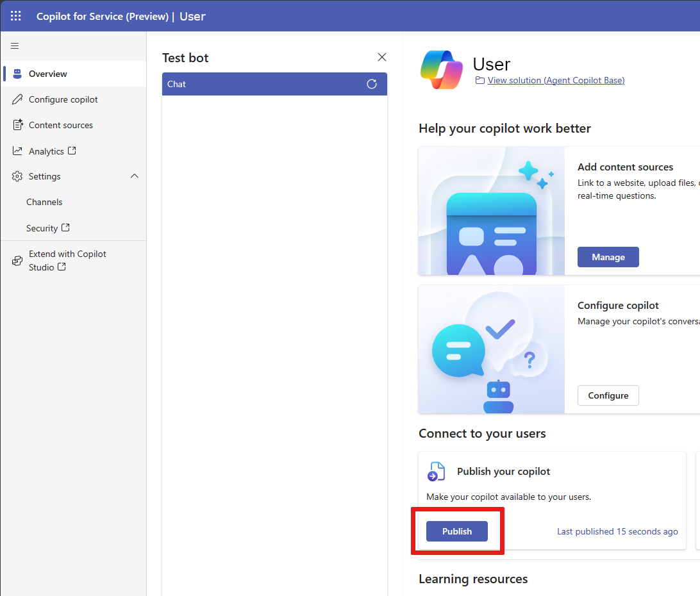The image size is (700, 596).
Task: Close the Test bot panel
Action: pyautogui.click(x=382, y=57)
